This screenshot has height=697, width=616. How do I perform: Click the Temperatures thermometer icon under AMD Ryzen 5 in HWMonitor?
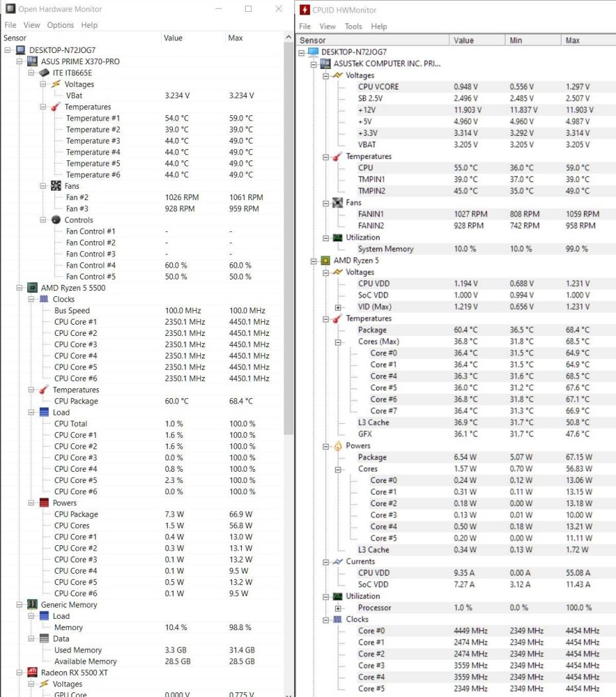(x=338, y=318)
